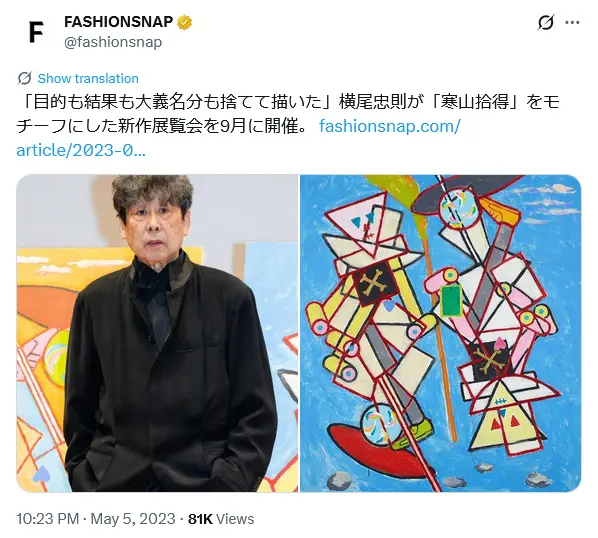Click the May 5, 2023 date

tap(133, 519)
